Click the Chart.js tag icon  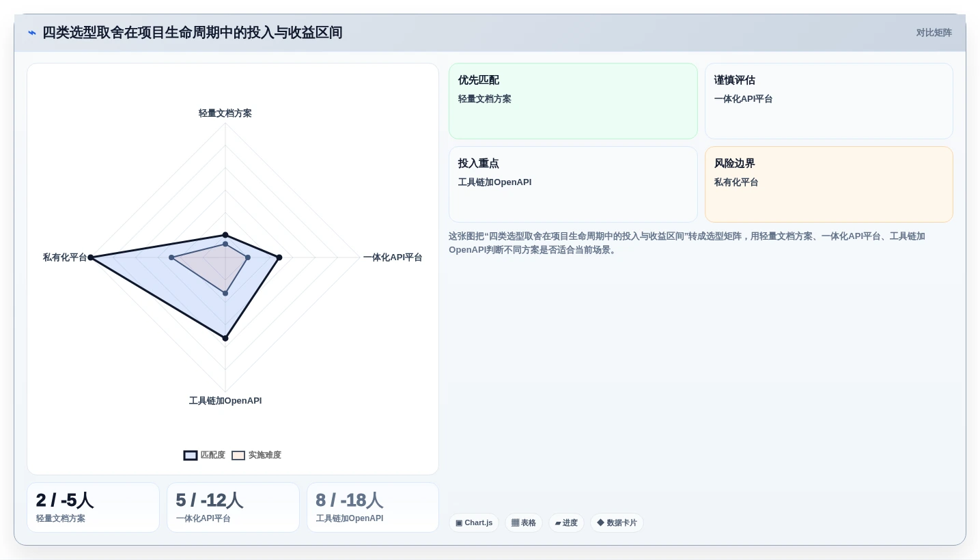459,523
